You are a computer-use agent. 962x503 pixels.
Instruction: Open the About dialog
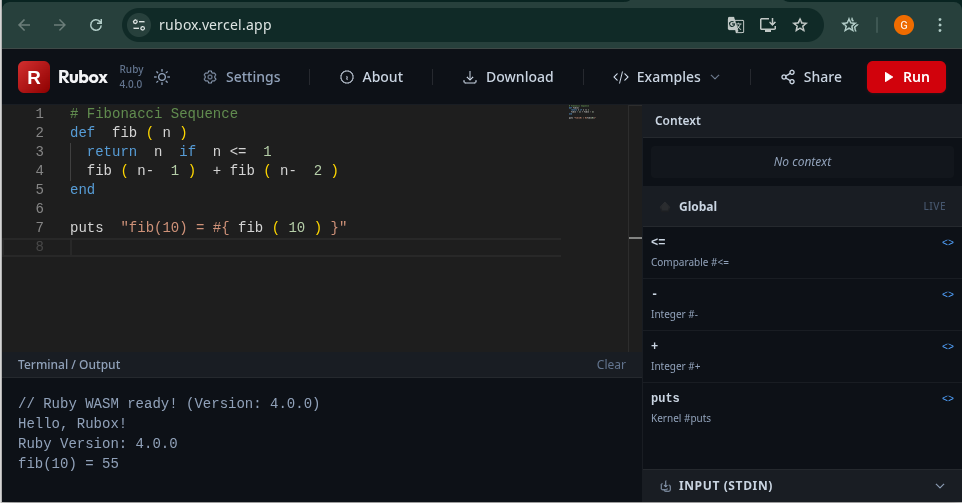371,77
